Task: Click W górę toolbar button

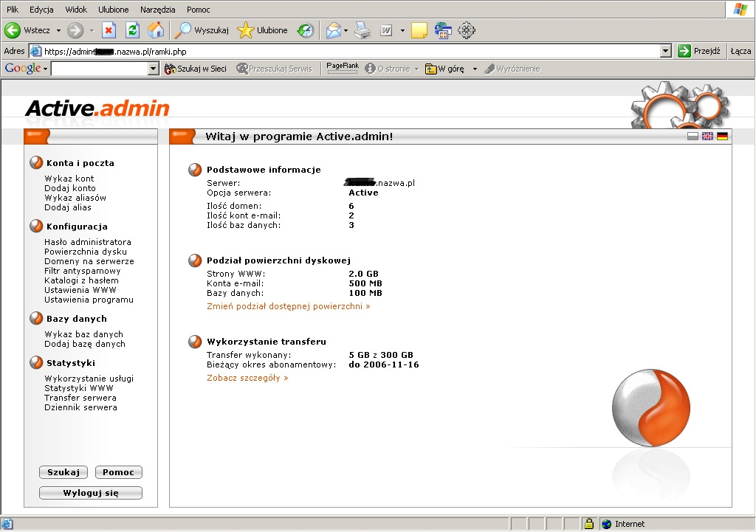Action: pos(444,69)
